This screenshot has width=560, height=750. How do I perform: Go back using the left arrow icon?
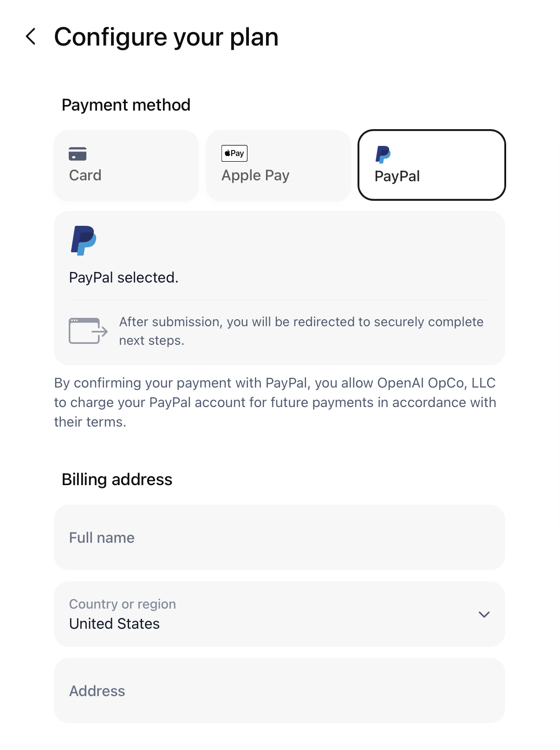[31, 36]
